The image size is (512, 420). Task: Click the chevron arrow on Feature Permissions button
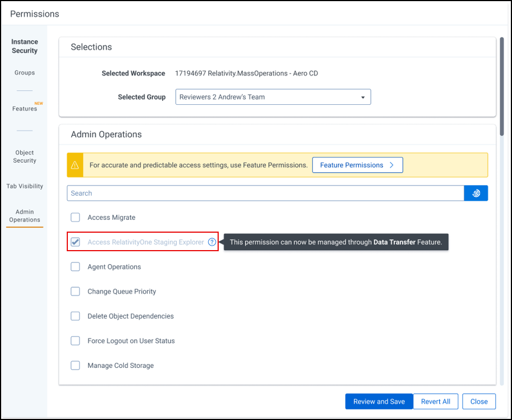391,164
